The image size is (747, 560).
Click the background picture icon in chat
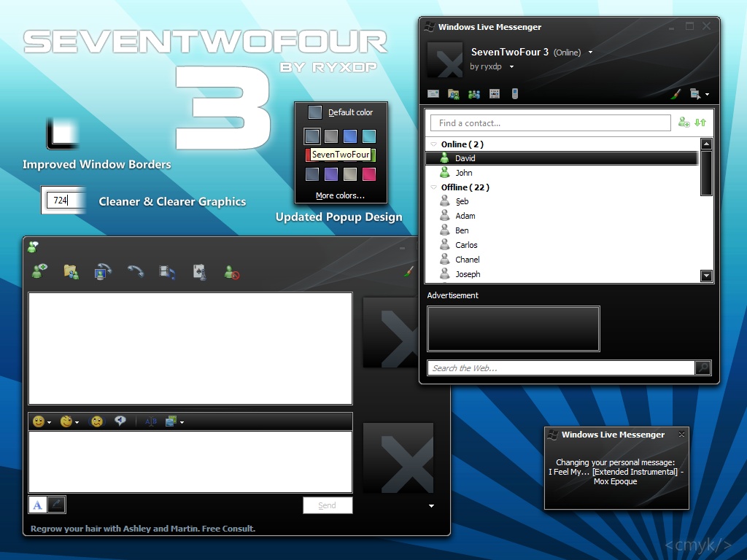pyautogui.click(x=171, y=421)
